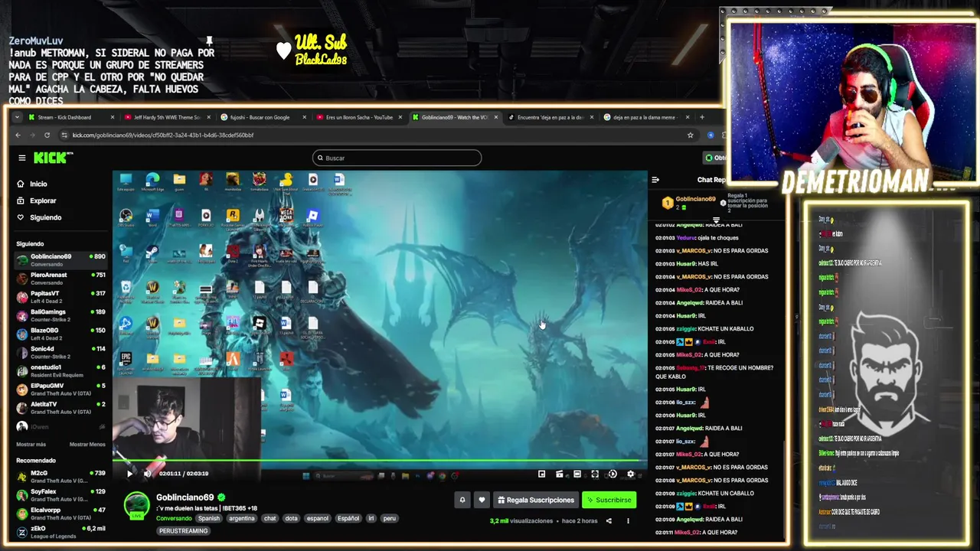Open PapitasVT channel in sidebar
Screen dimensions: 980x551
(x=61, y=297)
